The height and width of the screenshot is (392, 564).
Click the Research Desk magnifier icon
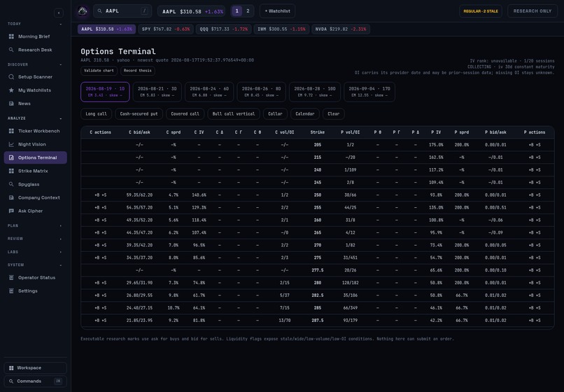pyautogui.click(x=11, y=50)
